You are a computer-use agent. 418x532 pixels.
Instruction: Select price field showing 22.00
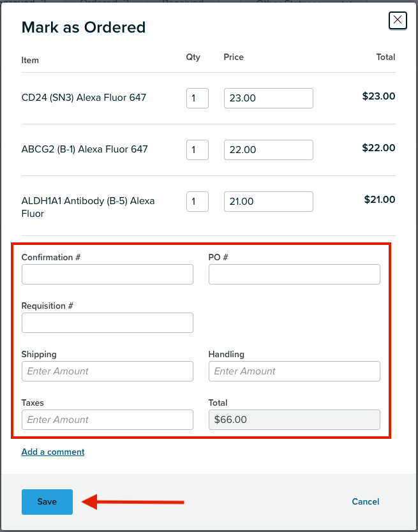coord(269,150)
